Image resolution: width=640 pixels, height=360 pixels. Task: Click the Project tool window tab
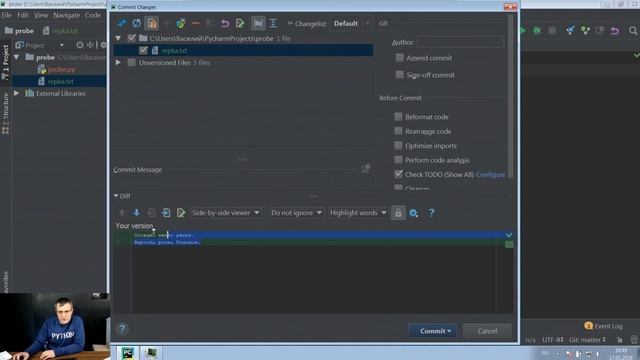[x=5, y=62]
